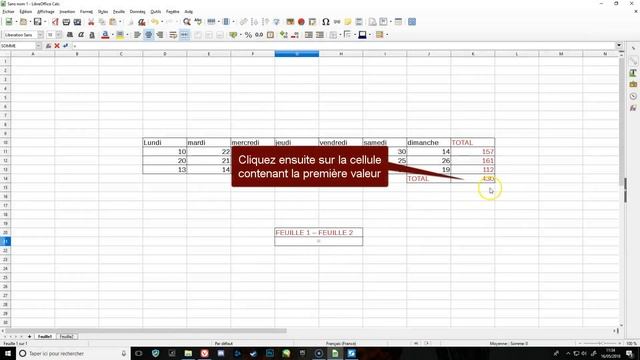Select cell containing Lundi
This screenshot has height=360, width=640.
[165, 142]
